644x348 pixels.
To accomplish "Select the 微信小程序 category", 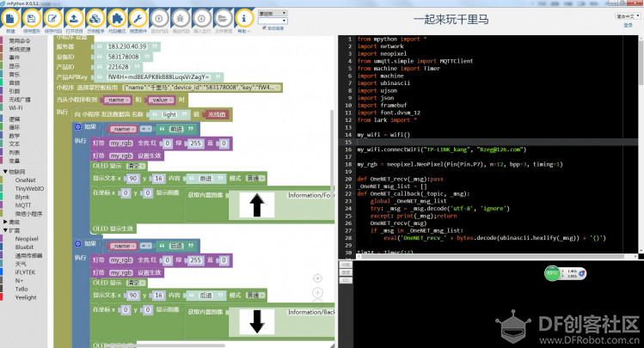I will (28, 214).
